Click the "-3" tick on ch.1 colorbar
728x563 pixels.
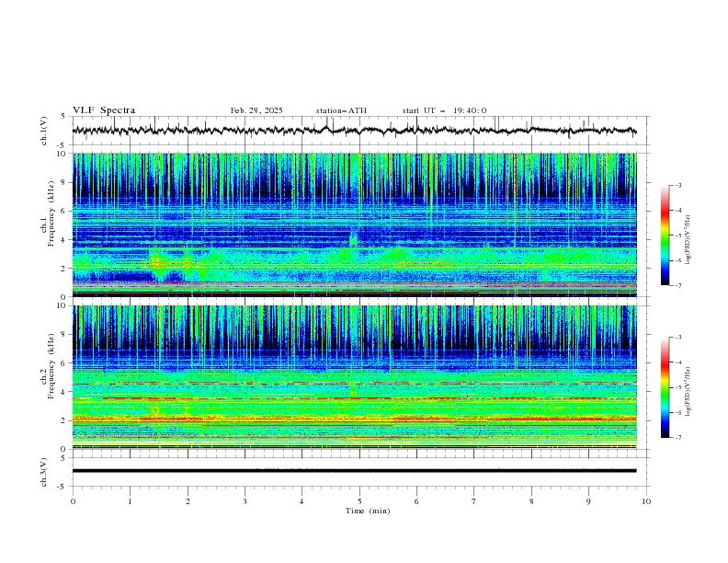pyautogui.click(x=678, y=185)
